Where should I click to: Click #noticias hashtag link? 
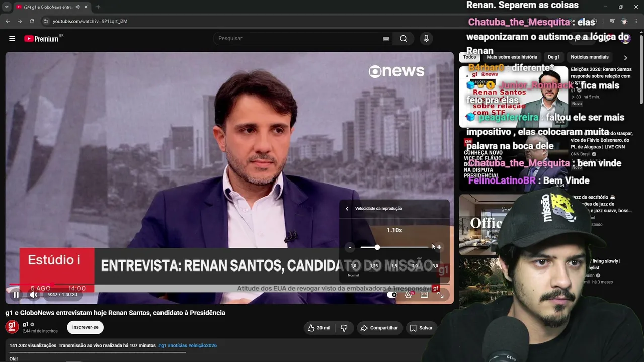pyautogui.click(x=177, y=346)
